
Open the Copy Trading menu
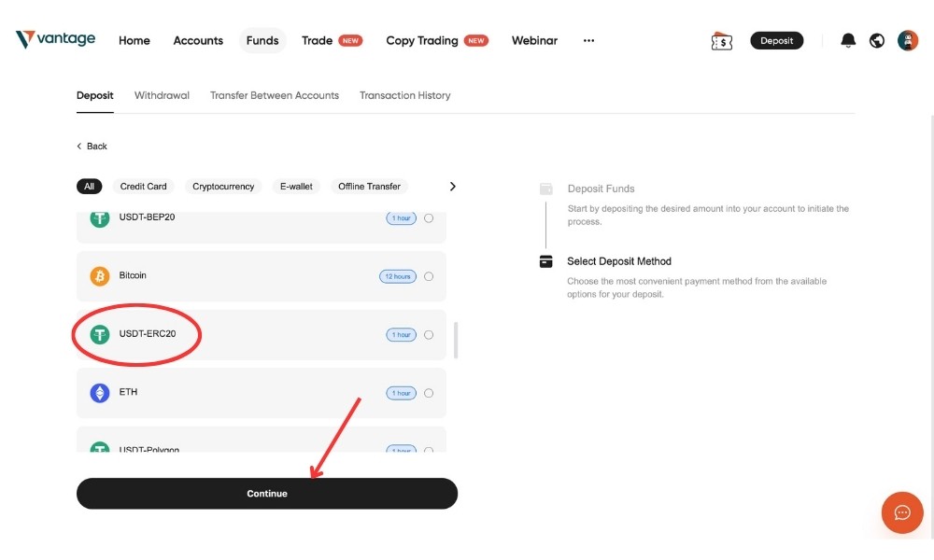click(422, 40)
